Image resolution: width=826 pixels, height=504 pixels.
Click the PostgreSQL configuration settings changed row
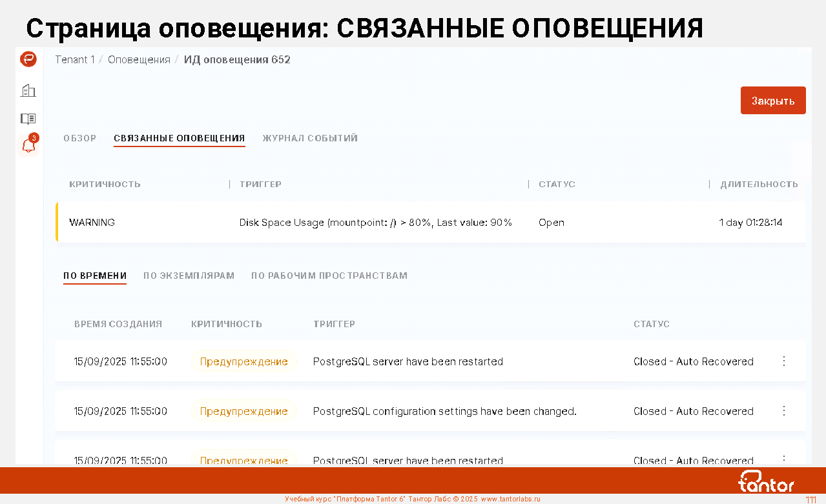point(444,411)
